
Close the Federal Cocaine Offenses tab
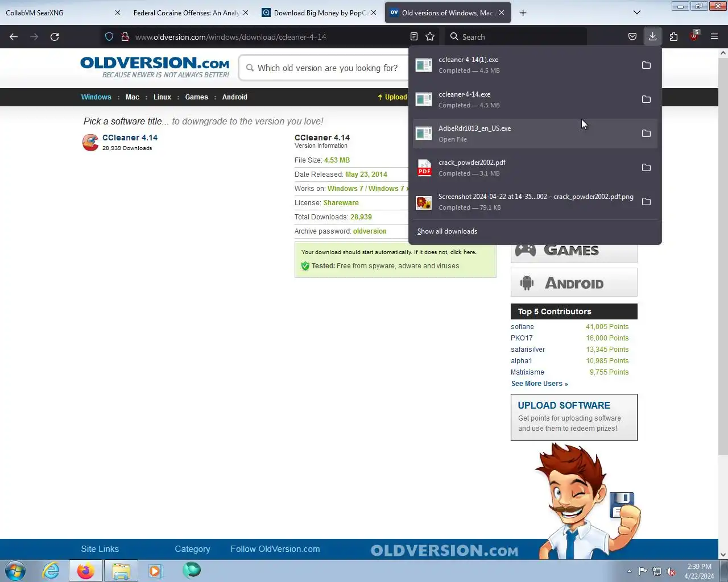[x=246, y=13]
